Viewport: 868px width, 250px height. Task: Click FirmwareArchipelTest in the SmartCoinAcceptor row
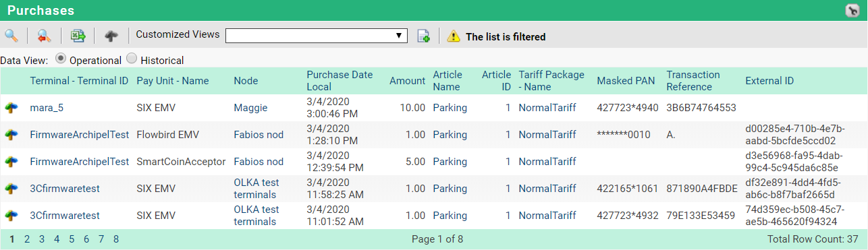tap(80, 162)
